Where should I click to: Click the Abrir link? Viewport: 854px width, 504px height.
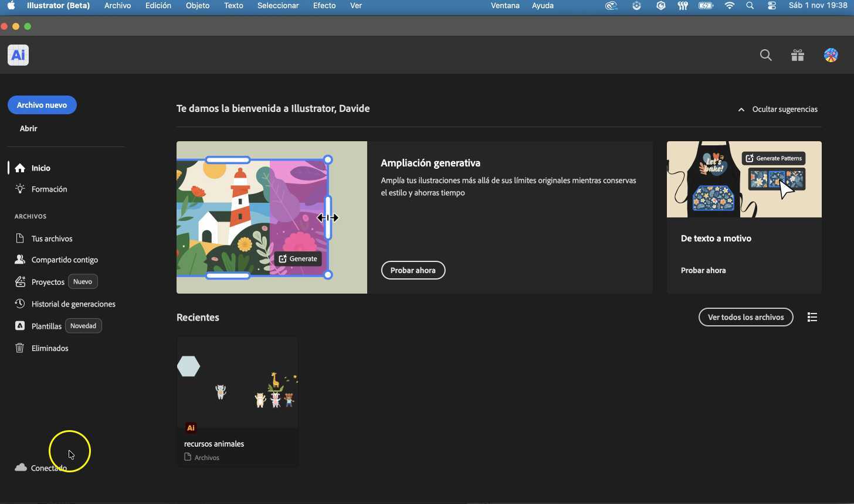click(28, 128)
